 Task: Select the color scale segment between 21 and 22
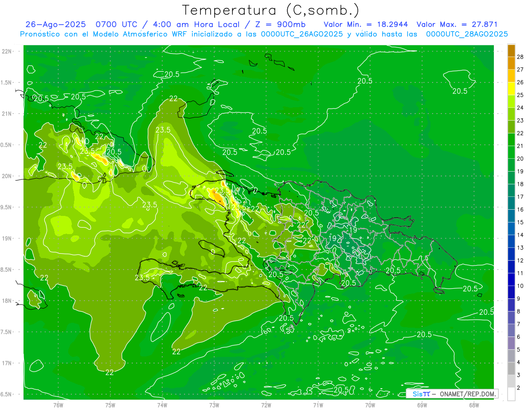pyautogui.click(x=511, y=140)
